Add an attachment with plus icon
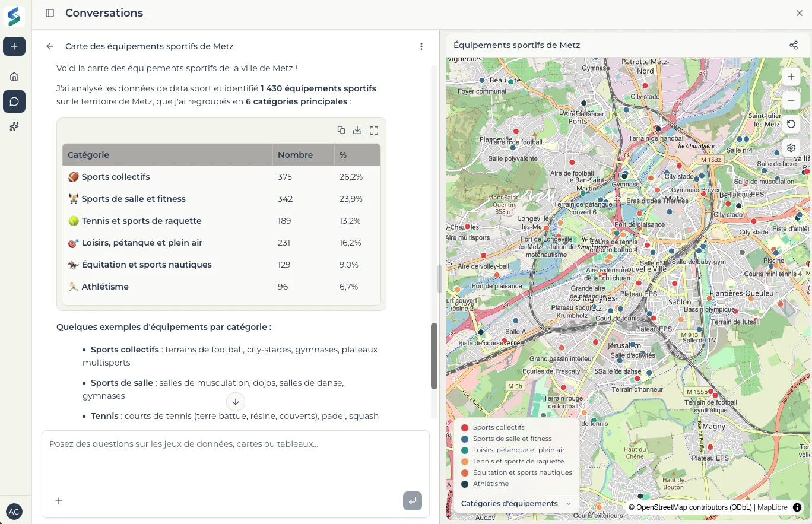The height and width of the screenshot is (524, 812). click(59, 501)
